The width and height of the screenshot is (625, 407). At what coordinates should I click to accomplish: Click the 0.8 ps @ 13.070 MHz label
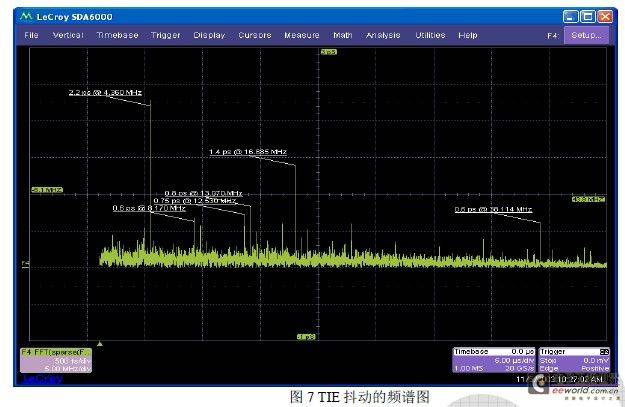[x=204, y=193]
